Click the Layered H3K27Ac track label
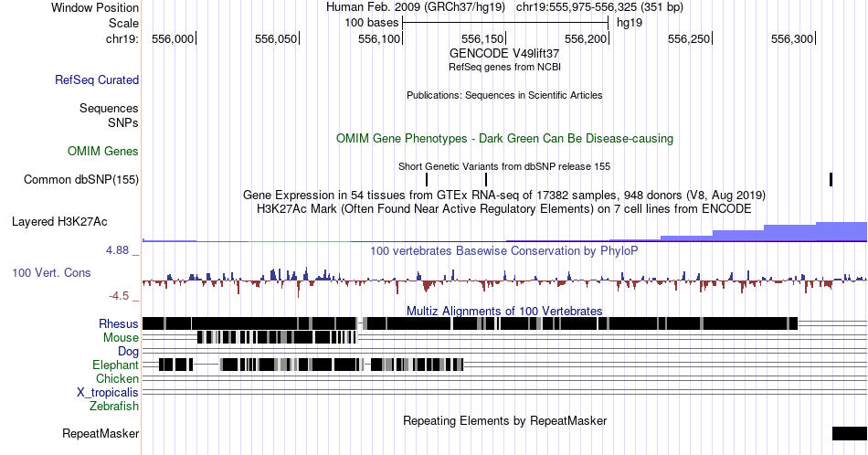The height and width of the screenshot is (455, 868). [59, 221]
